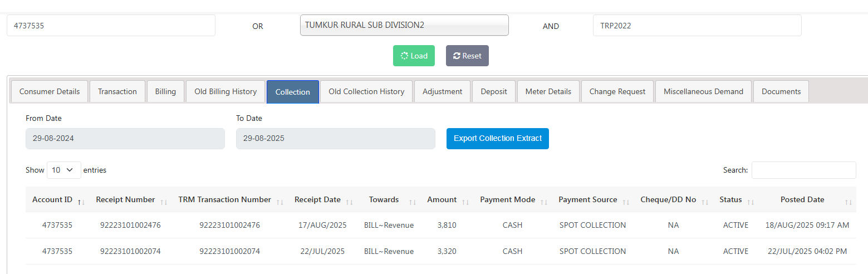
Task: Open the To Date field
Action: (335, 139)
